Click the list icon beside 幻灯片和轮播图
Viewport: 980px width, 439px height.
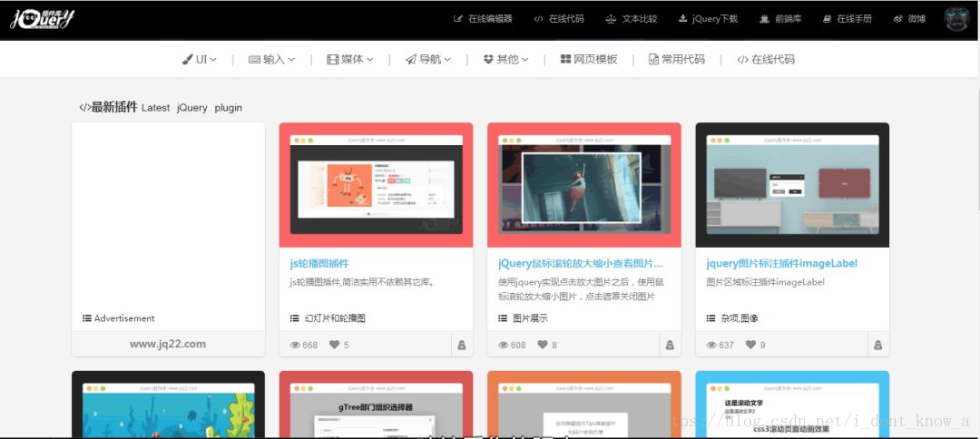click(294, 318)
